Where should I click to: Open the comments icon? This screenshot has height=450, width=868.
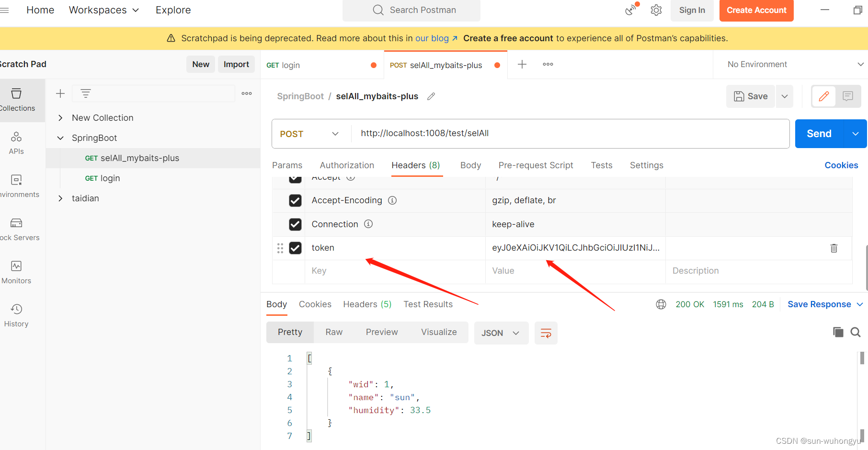(x=848, y=96)
